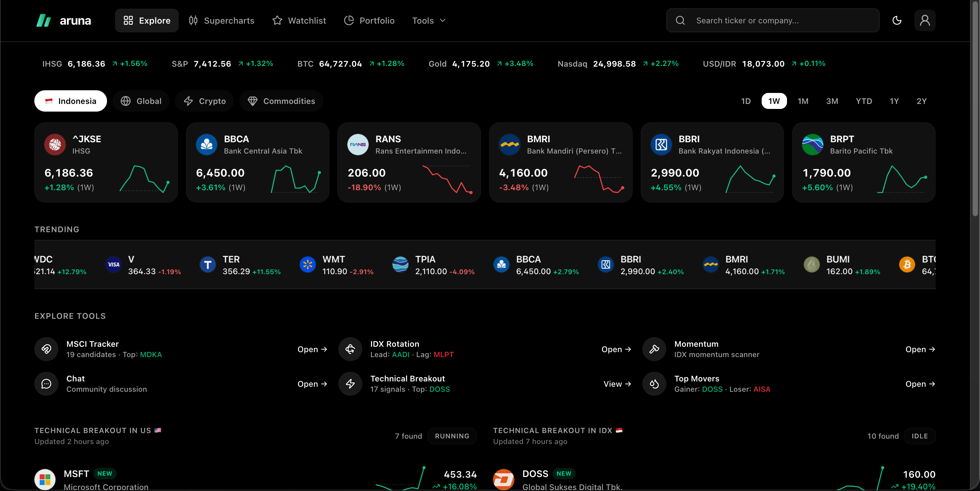This screenshot has width=980, height=491.
Task: Open the IDX Rotation tool link
Action: 616,349
